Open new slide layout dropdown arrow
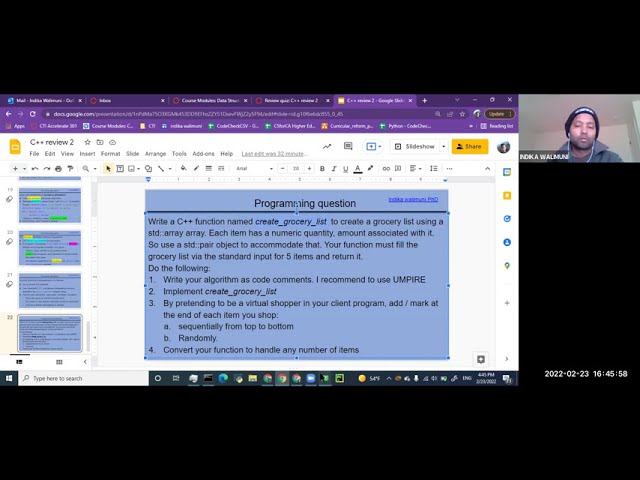The image size is (640, 480). 24,169
